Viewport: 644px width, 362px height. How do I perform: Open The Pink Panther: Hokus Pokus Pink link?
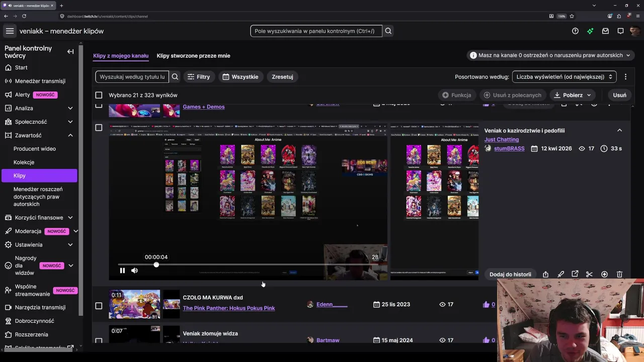(229, 308)
